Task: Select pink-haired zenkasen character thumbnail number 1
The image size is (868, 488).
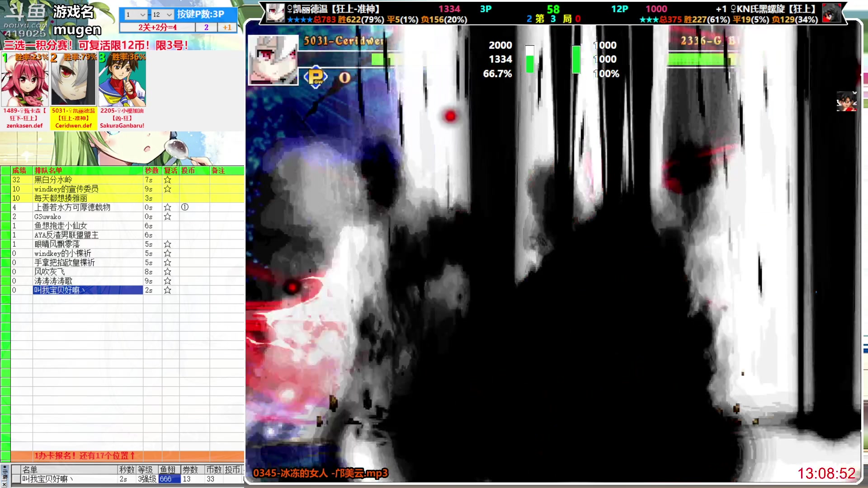Action: pos(24,80)
